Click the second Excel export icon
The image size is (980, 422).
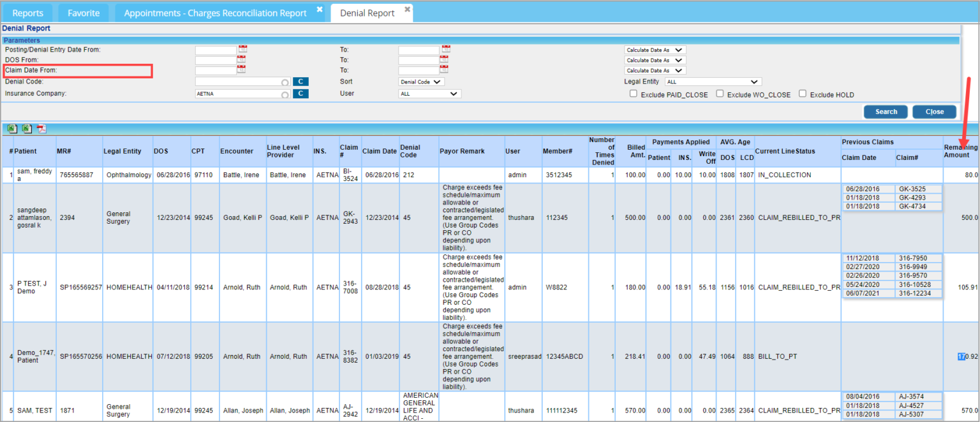click(27, 129)
